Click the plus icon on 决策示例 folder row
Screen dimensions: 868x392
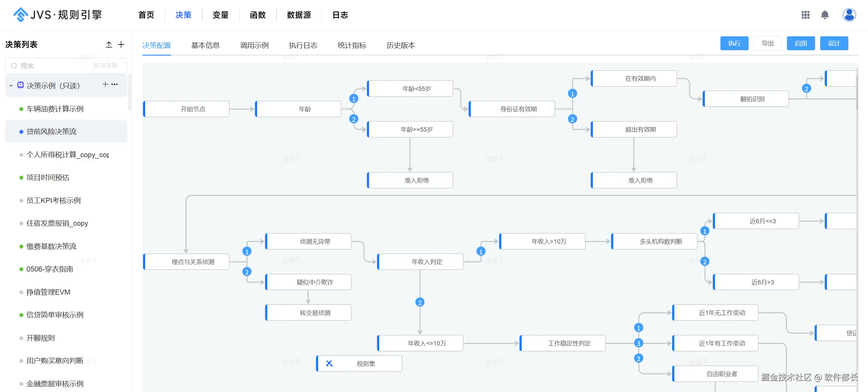pos(105,85)
